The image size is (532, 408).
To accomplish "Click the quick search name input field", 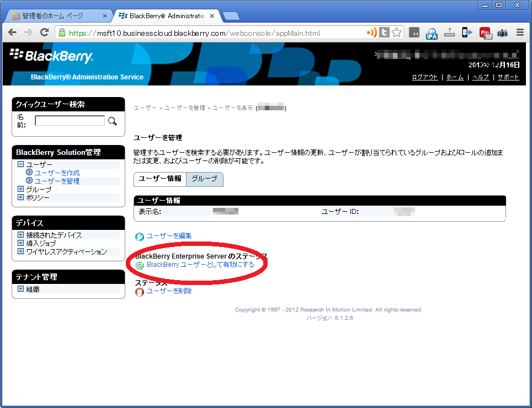I will pos(70,121).
